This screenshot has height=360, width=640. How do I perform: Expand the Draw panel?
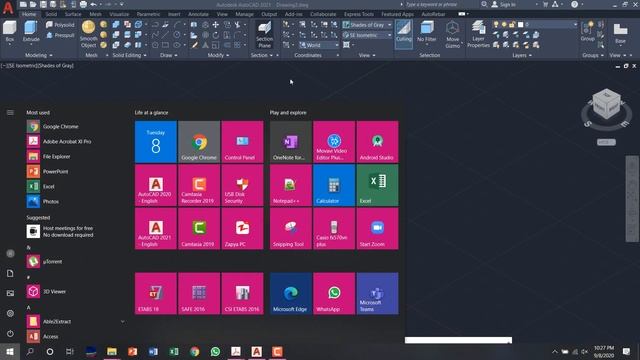click(169, 55)
